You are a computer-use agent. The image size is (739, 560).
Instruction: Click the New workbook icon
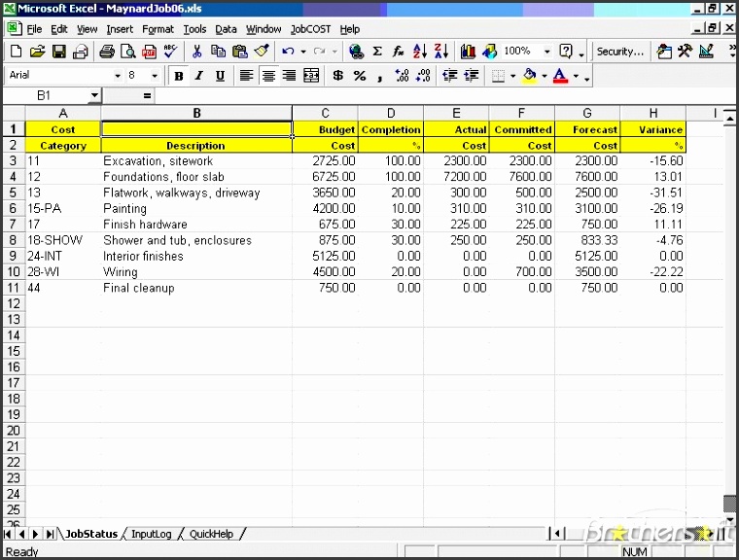coord(16,52)
